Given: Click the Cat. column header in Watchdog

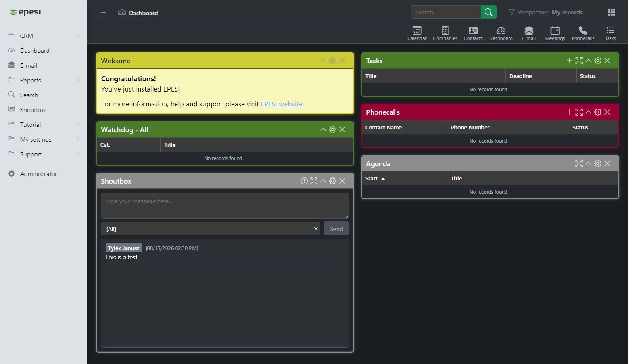Looking at the screenshot, I should (129, 145).
